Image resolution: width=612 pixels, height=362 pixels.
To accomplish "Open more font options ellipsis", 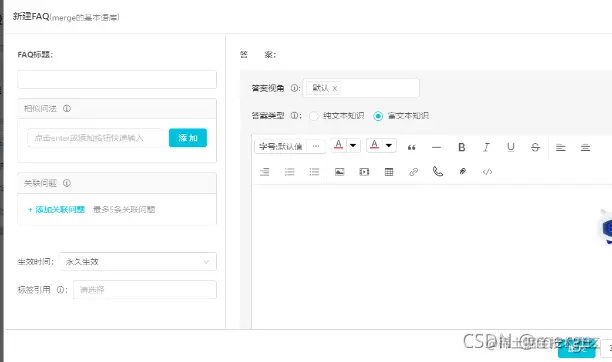I will pyautogui.click(x=316, y=146).
